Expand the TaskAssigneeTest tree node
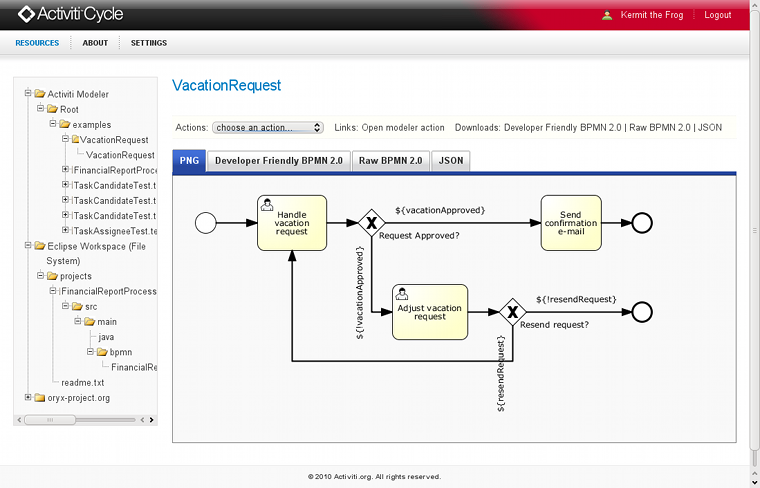The height and width of the screenshot is (488, 760). [65, 230]
